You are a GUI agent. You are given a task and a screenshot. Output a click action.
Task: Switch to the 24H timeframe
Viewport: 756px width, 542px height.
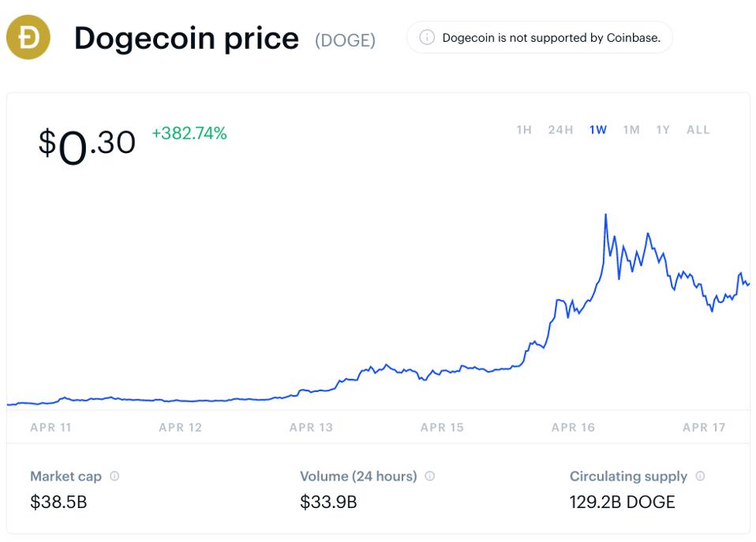point(560,130)
